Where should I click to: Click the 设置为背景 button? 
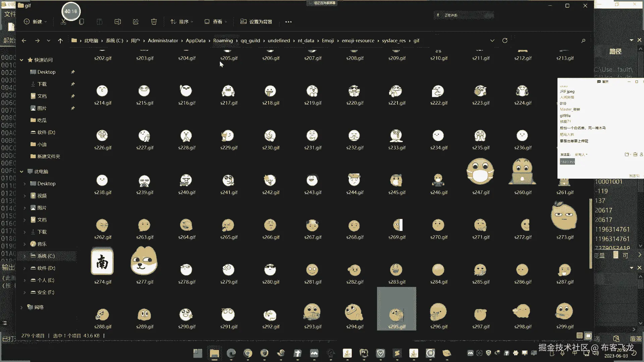(256, 22)
